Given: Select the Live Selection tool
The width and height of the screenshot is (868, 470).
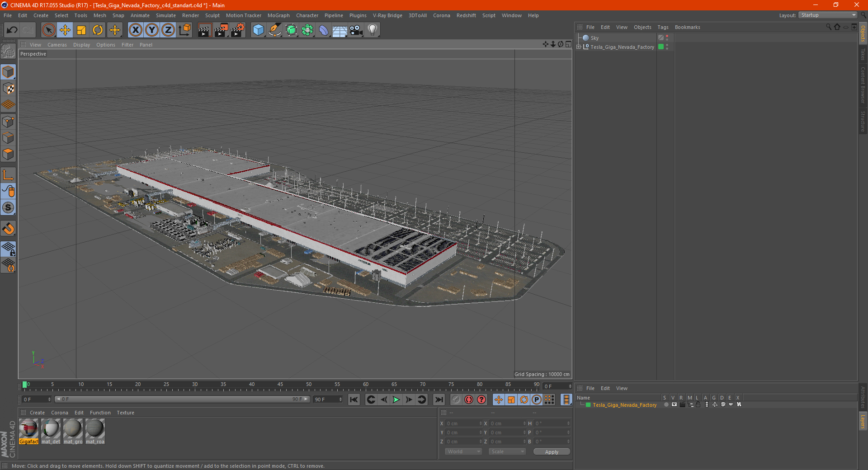Looking at the screenshot, I should (x=48, y=30).
